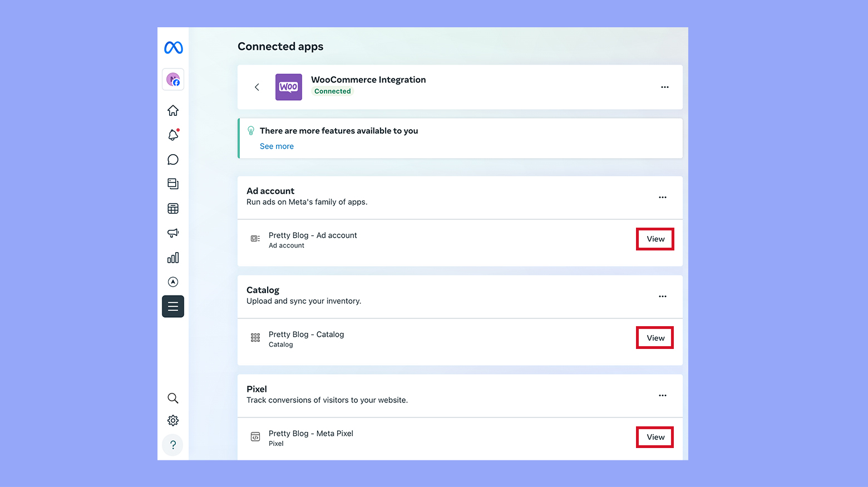Viewport: 868px width, 487px height.
Task: Open the Home dashboard from the sidebar
Action: coord(173,110)
